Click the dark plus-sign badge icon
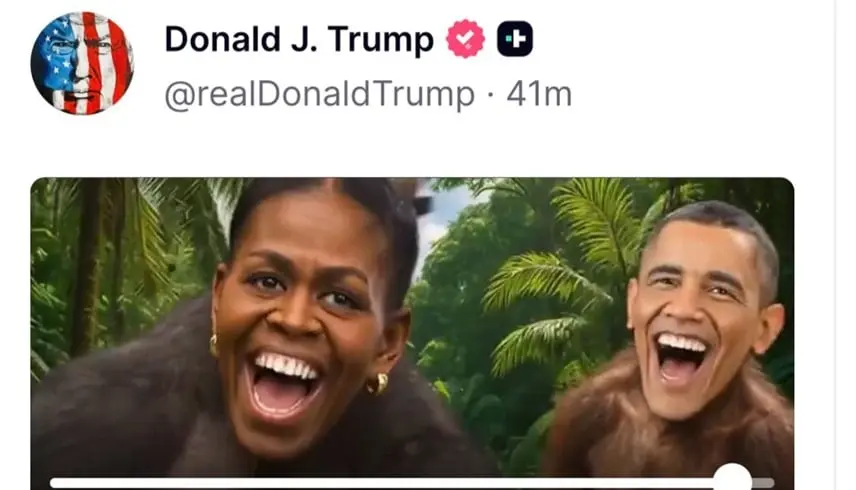The width and height of the screenshot is (856, 490). (515, 39)
